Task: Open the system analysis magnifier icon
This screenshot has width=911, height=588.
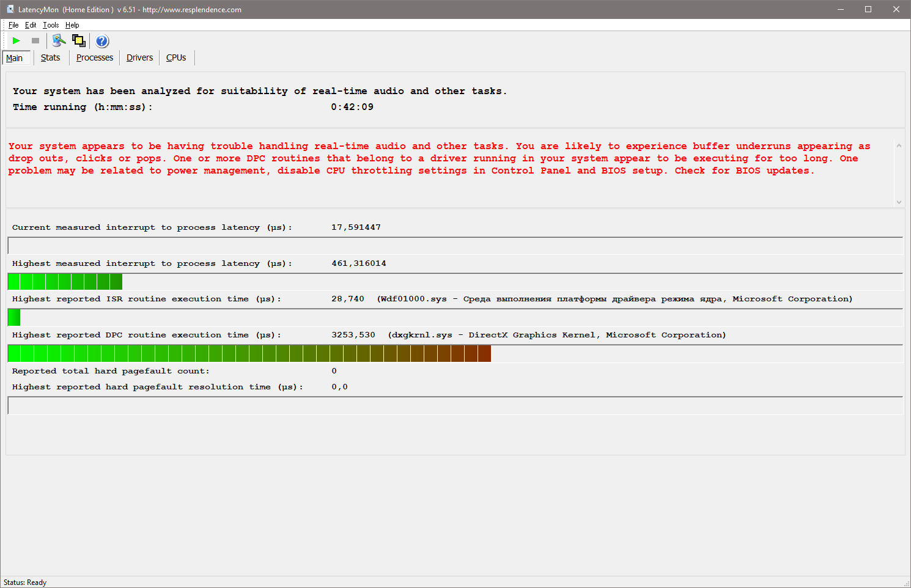Action: [x=59, y=41]
